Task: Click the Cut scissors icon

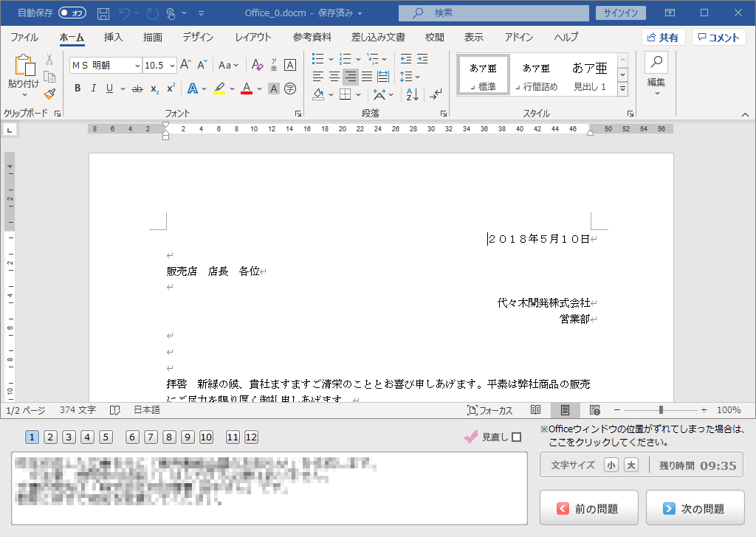Action: point(49,59)
